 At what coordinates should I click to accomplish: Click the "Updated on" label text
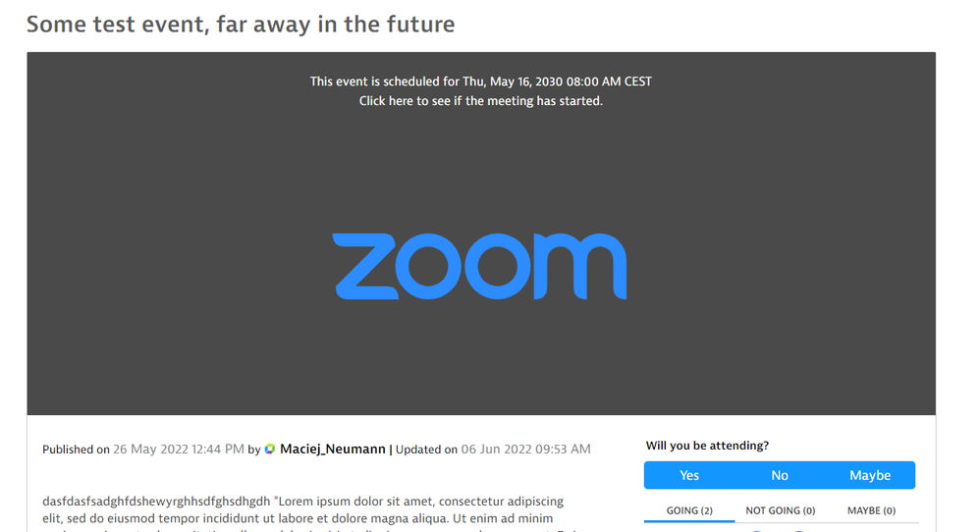pos(426,450)
